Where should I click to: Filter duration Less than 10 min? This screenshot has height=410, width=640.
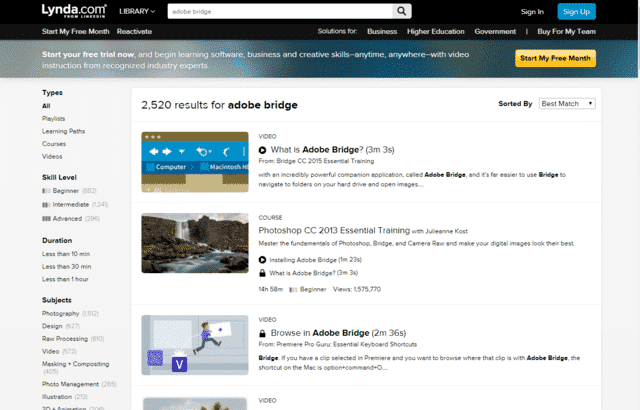pyautogui.click(x=66, y=254)
